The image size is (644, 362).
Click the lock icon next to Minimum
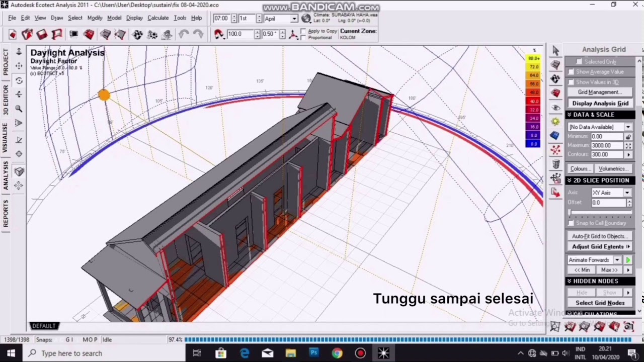pos(628,136)
